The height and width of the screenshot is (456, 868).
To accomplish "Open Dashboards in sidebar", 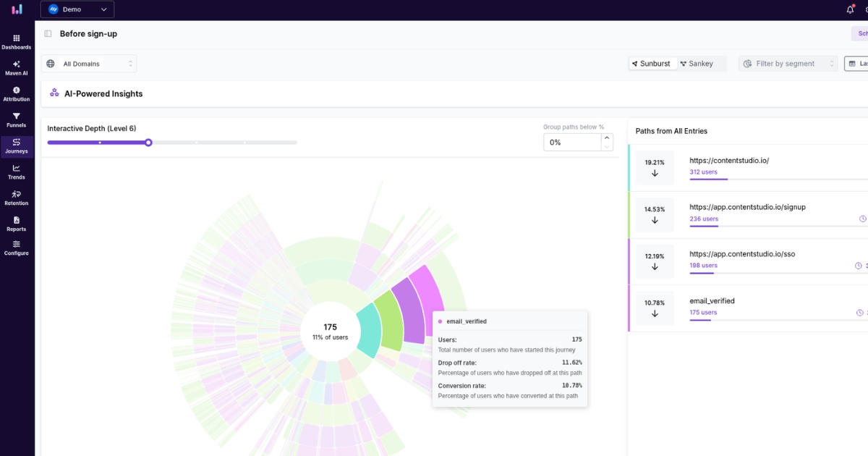I will (x=17, y=42).
